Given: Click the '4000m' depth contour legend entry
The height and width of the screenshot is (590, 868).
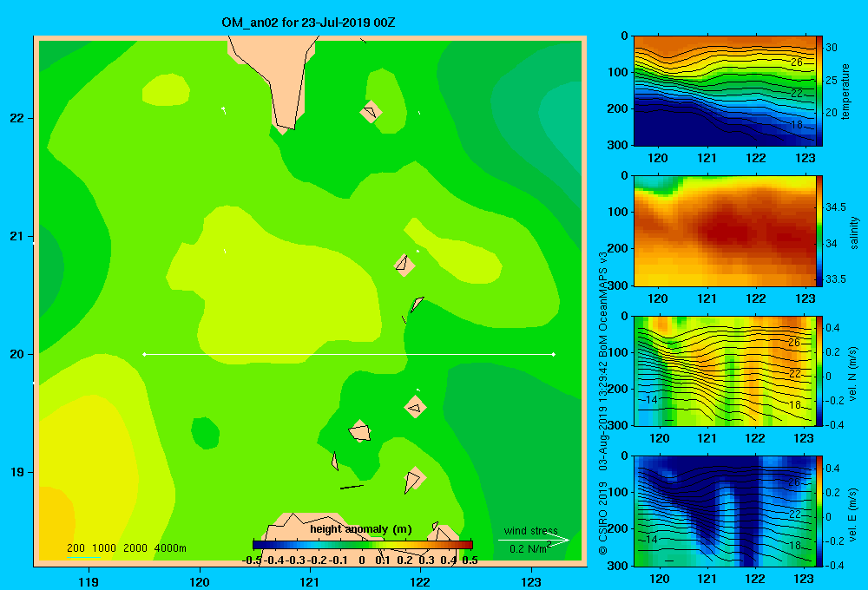Looking at the screenshot, I should pyautogui.click(x=170, y=548).
